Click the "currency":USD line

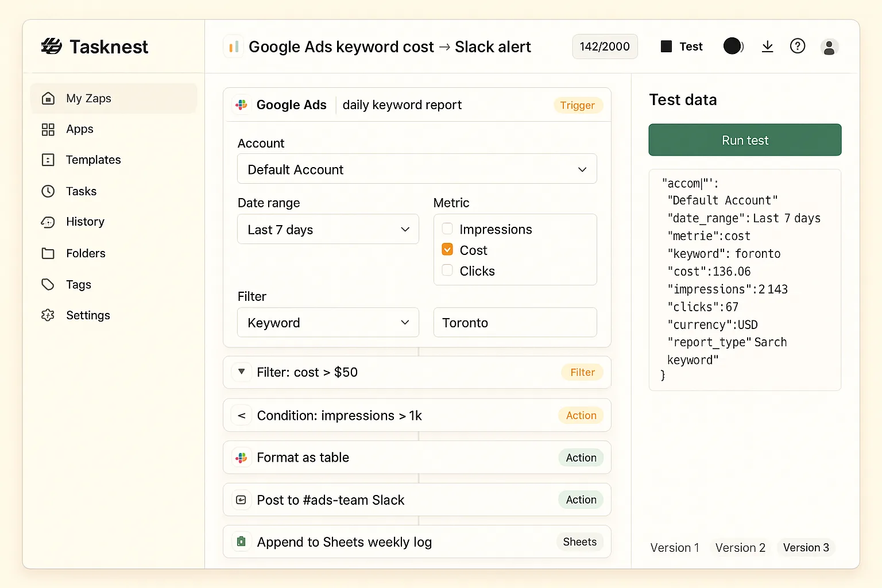[x=713, y=325]
